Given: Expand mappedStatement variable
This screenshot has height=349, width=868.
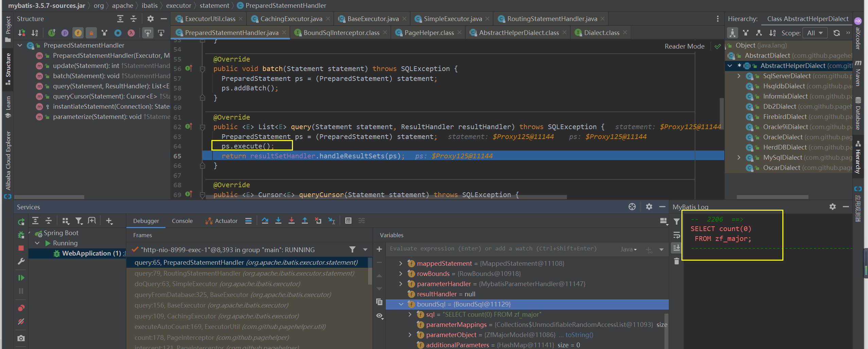Looking at the screenshot, I should click(401, 263).
